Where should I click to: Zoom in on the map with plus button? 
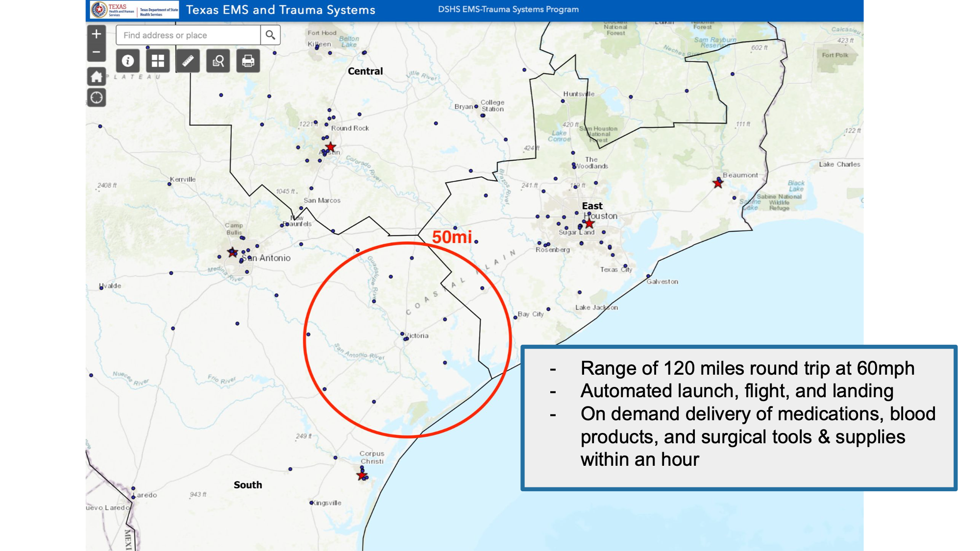pos(97,34)
